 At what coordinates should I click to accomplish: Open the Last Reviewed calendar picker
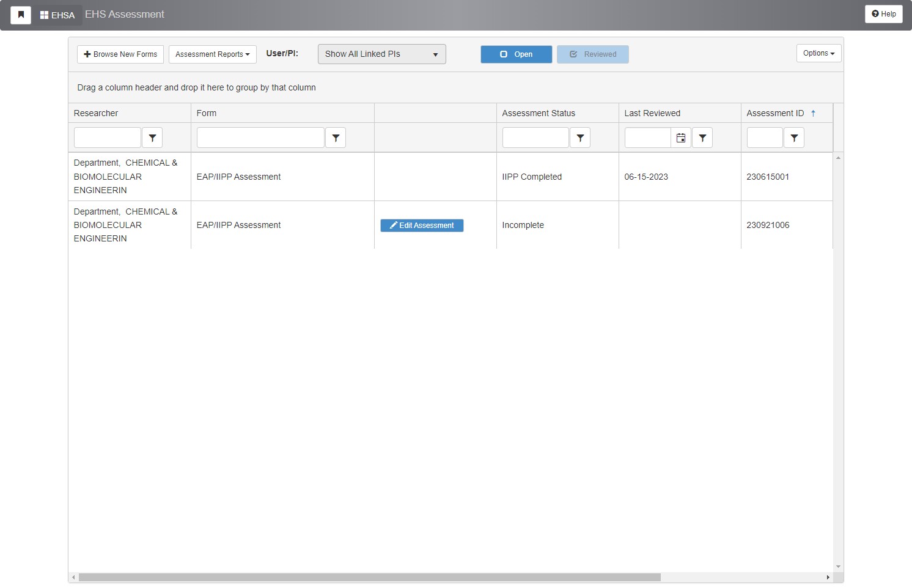pyautogui.click(x=681, y=138)
